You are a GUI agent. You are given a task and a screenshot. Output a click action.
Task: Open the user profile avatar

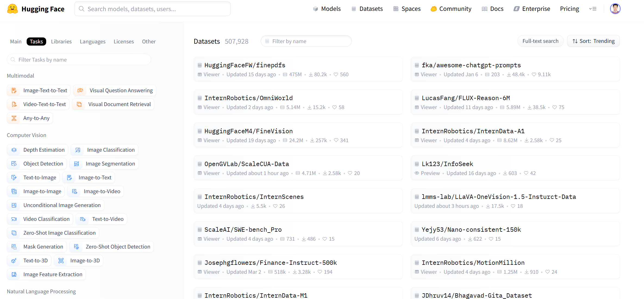tap(615, 9)
